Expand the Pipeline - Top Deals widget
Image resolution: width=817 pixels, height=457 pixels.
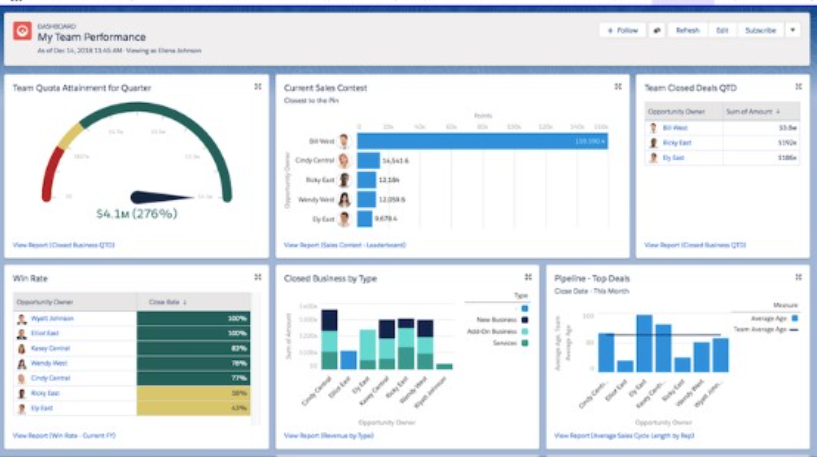(798, 277)
